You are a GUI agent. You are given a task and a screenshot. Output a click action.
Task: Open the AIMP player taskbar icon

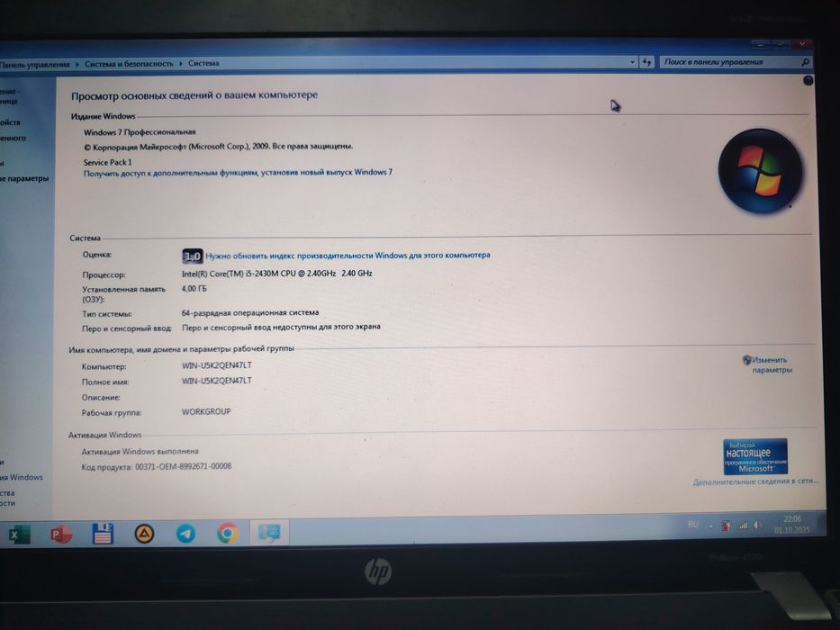click(144, 533)
